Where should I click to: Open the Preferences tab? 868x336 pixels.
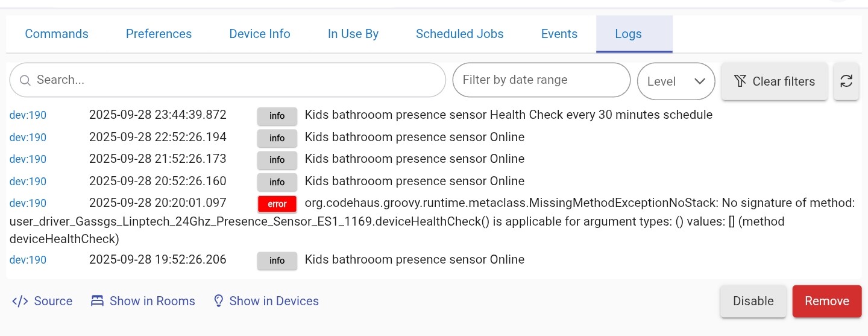tap(159, 34)
